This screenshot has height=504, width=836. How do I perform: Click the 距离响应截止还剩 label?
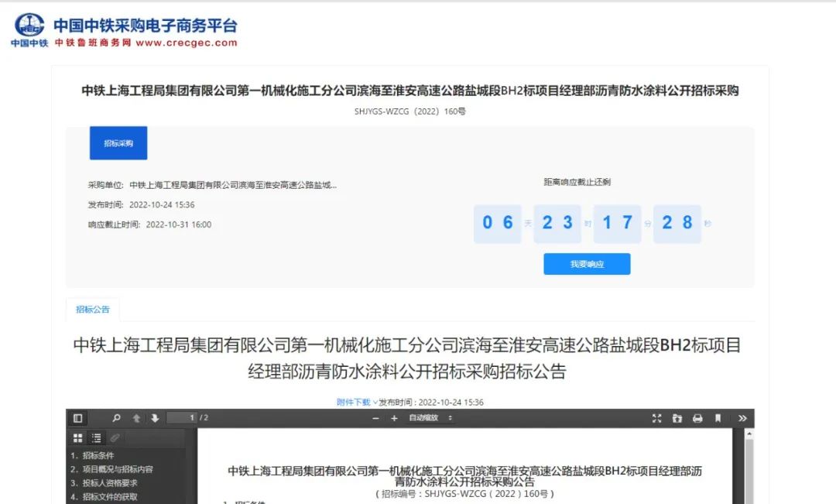pos(577,182)
